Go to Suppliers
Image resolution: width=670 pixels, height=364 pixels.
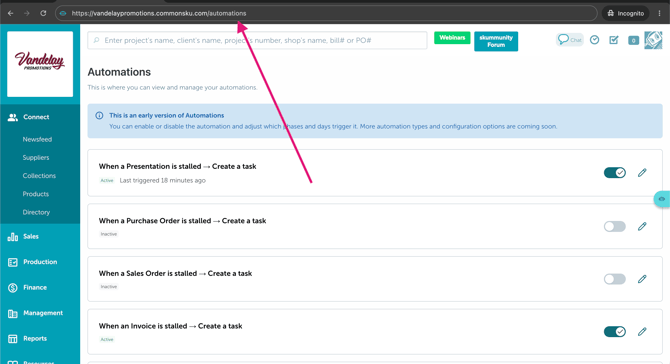[x=36, y=158]
